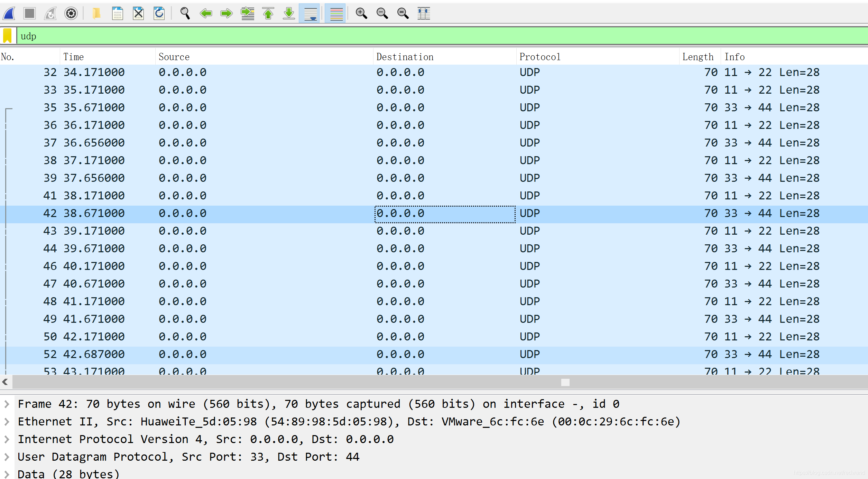Sort by the Info column header
The image size is (868, 479).
tap(795, 57)
